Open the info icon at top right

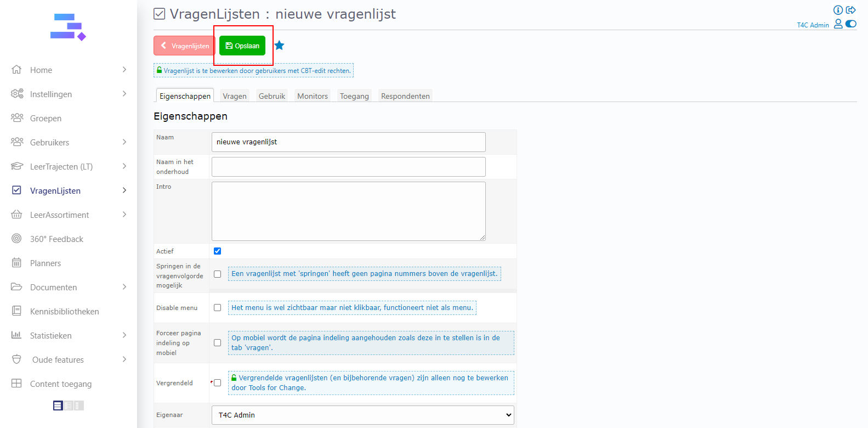[838, 10]
